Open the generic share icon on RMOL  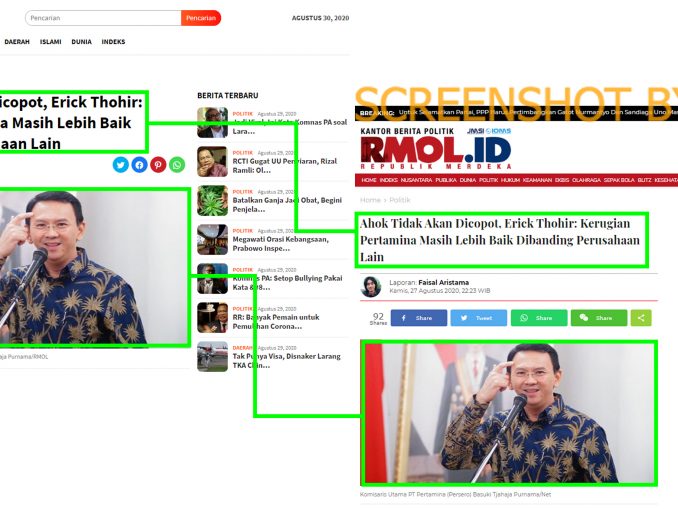(x=641, y=318)
